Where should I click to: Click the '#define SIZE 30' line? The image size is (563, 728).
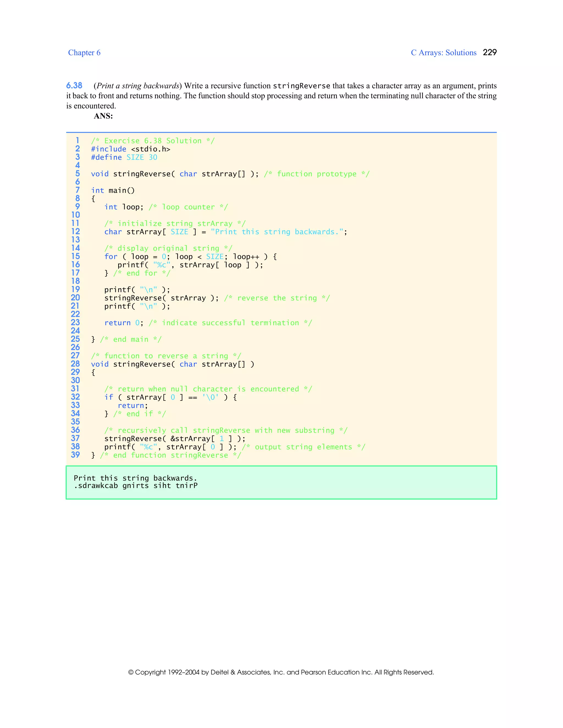click(124, 157)
